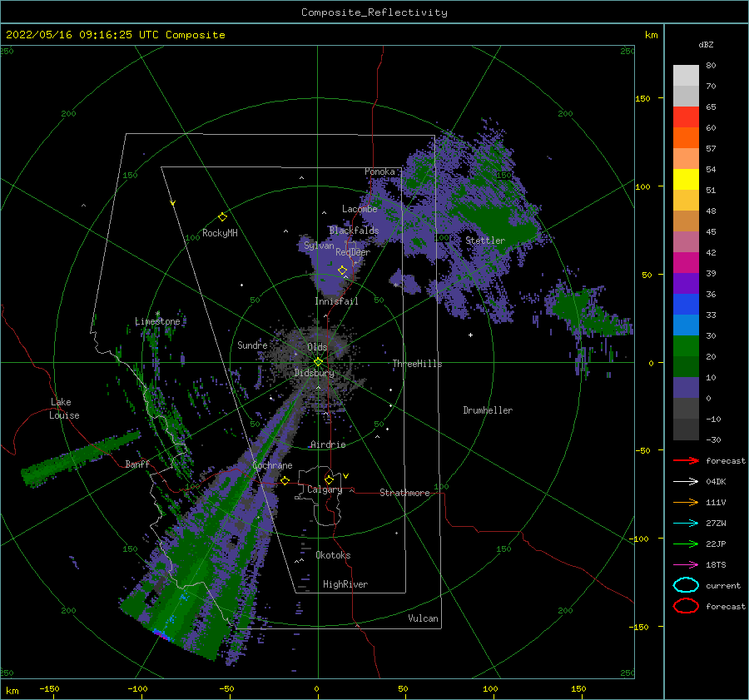Click the RedDeer city label
Screen dimensions: 749x700
coord(353,252)
